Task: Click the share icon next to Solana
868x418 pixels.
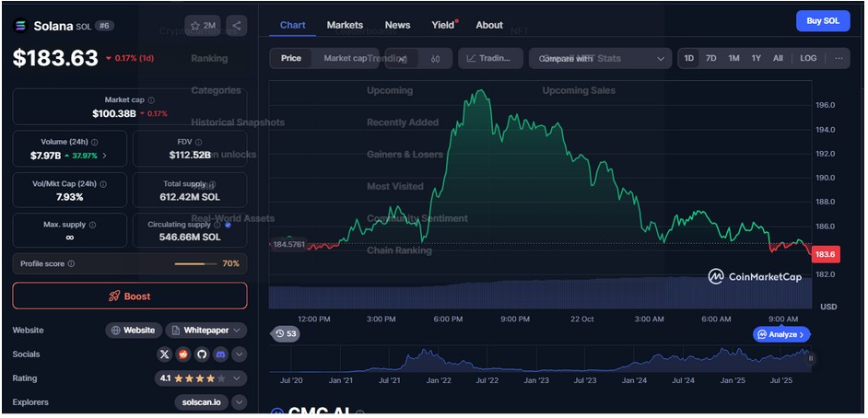Action: click(237, 26)
